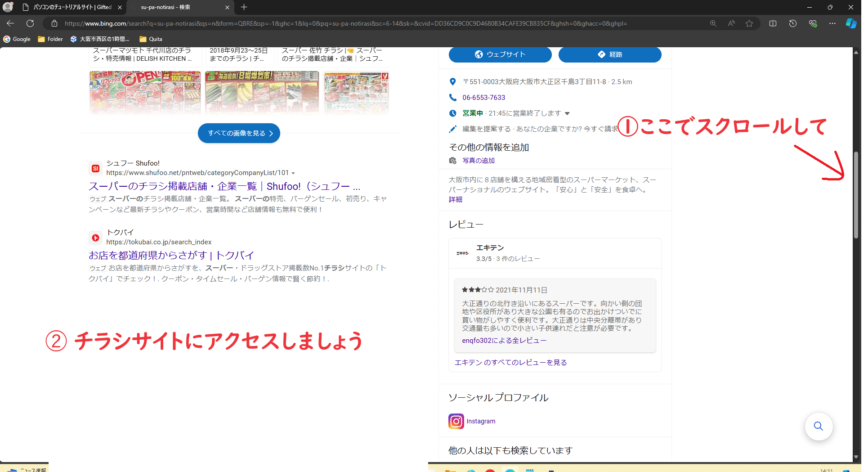
Task: Click 写真の追加 link
Action: click(x=479, y=161)
